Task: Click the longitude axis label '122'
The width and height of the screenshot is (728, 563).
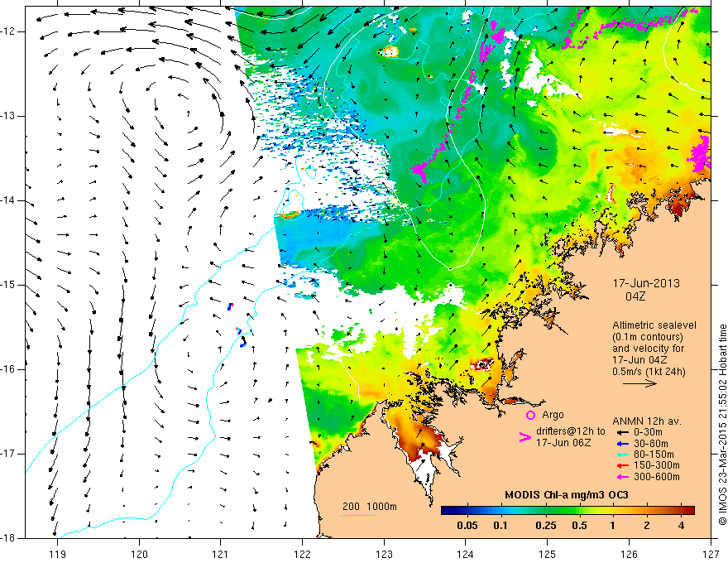Action: (302, 554)
